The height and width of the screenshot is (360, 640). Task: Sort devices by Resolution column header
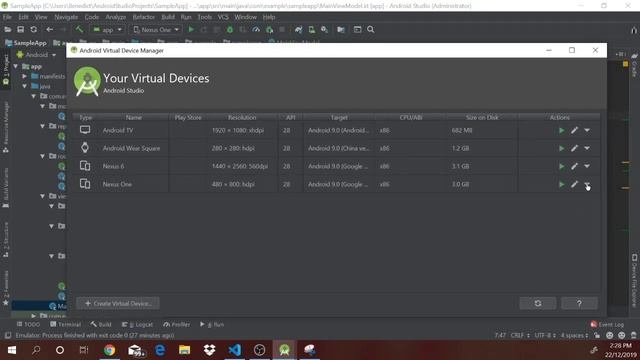pyautogui.click(x=242, y=118)
